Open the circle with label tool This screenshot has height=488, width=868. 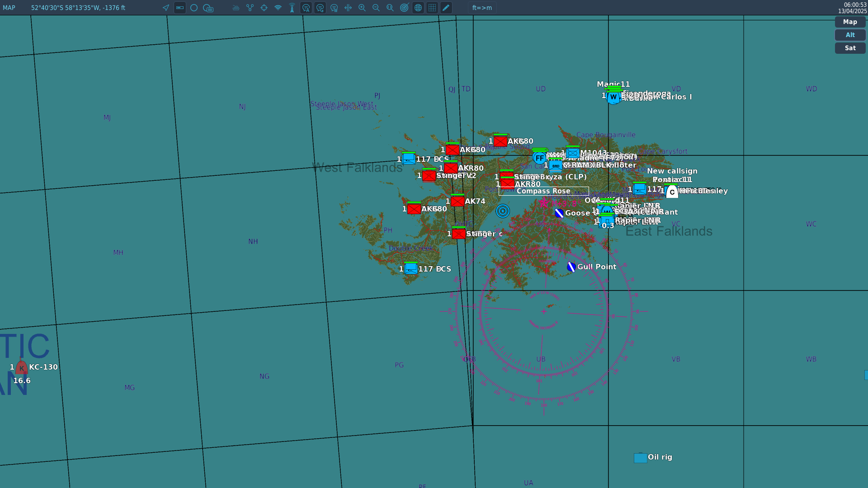point(208,8)
